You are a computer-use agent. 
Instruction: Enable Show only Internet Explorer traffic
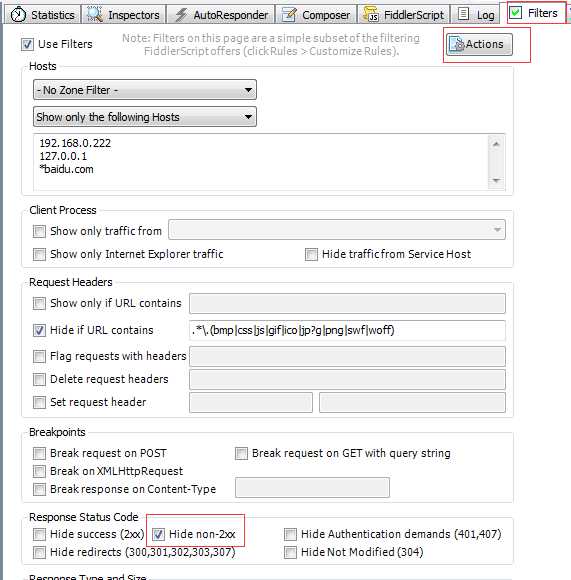click(39, 254)
